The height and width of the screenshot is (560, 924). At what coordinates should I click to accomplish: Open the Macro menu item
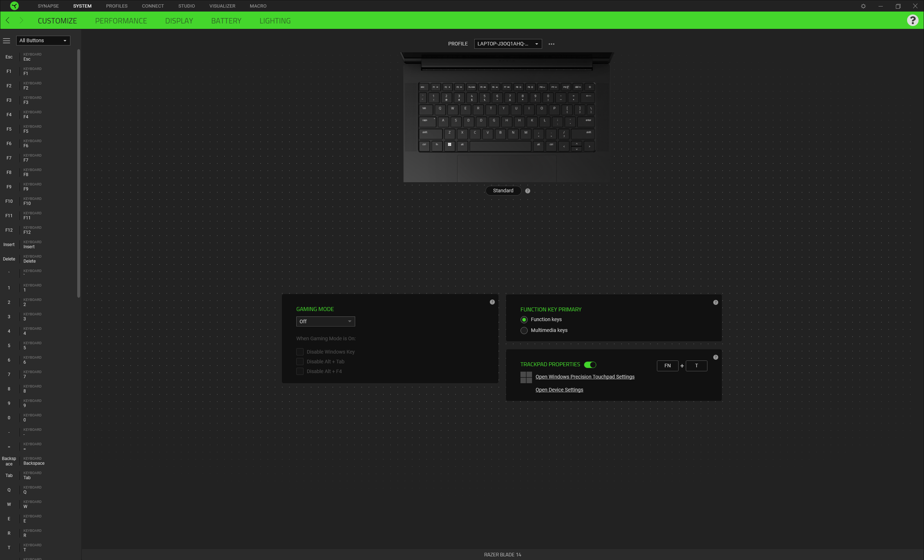(258, 6)
